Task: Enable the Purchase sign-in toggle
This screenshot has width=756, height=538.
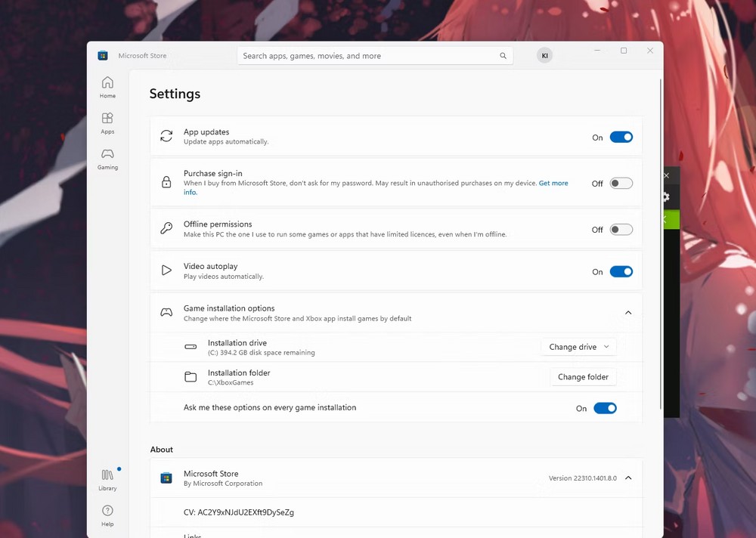Action: point(621,183)
